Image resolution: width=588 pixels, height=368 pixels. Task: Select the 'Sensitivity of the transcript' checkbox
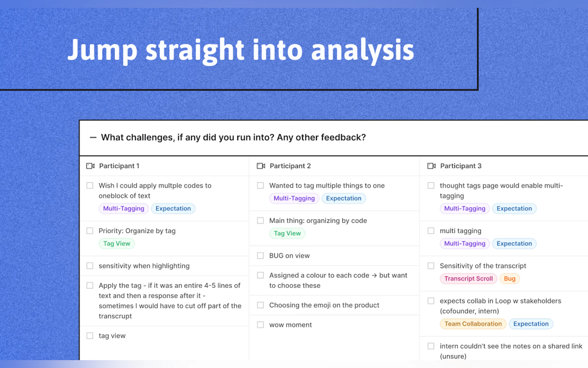431,266
